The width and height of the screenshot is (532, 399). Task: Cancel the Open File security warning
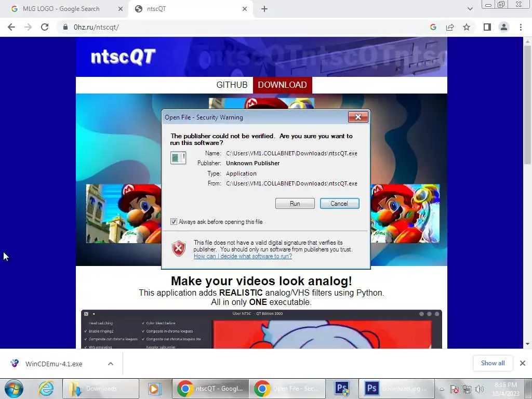[x=339, y=204]
